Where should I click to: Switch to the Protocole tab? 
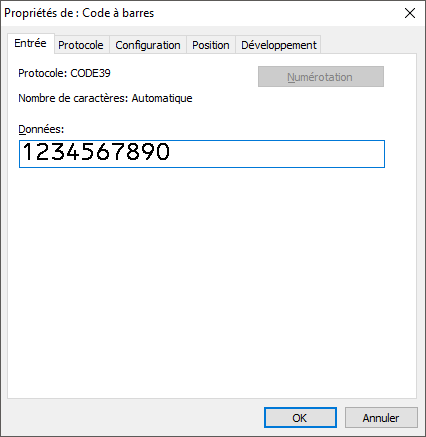point(81,45)
